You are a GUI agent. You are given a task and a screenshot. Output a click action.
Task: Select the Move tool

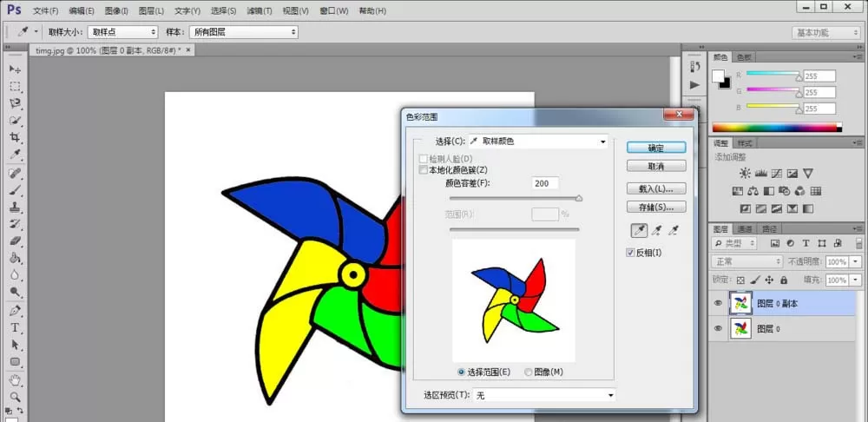(15, 69)
